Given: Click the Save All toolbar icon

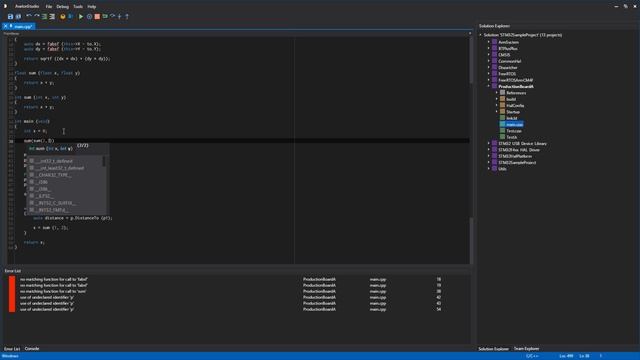Looking at the screenshot, I should [x=18, y=17].
